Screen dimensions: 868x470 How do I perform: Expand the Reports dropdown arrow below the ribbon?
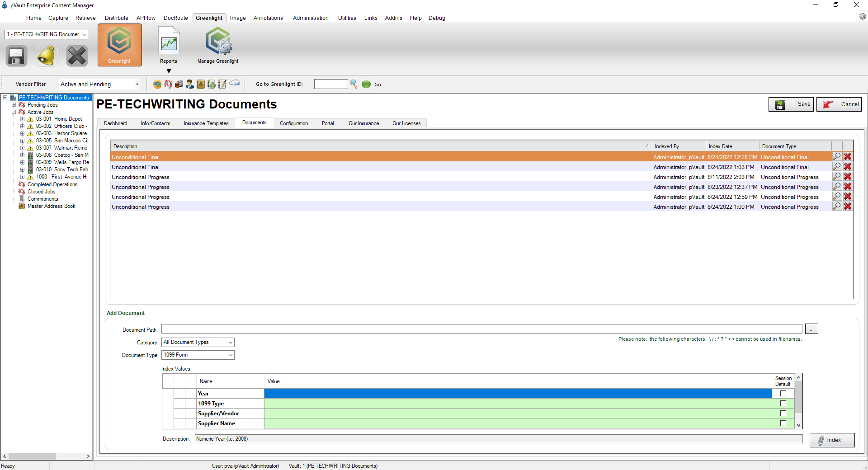point(169,71)
